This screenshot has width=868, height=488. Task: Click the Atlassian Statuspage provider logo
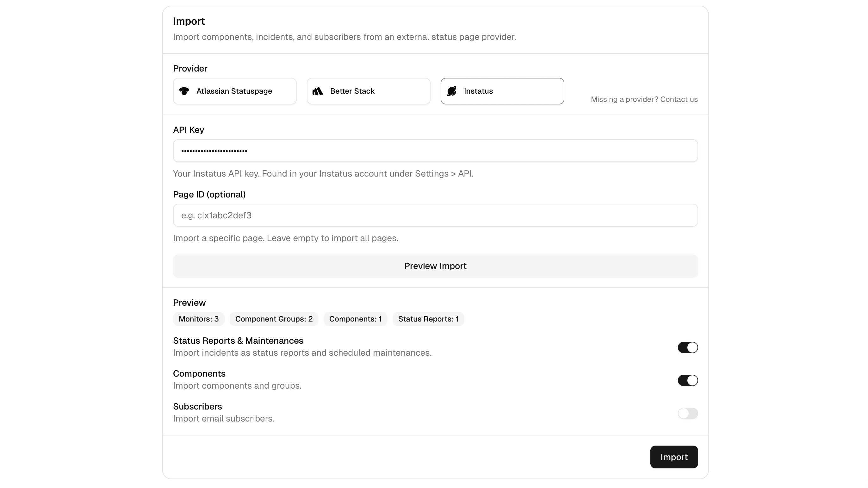(x=184, y=91)
